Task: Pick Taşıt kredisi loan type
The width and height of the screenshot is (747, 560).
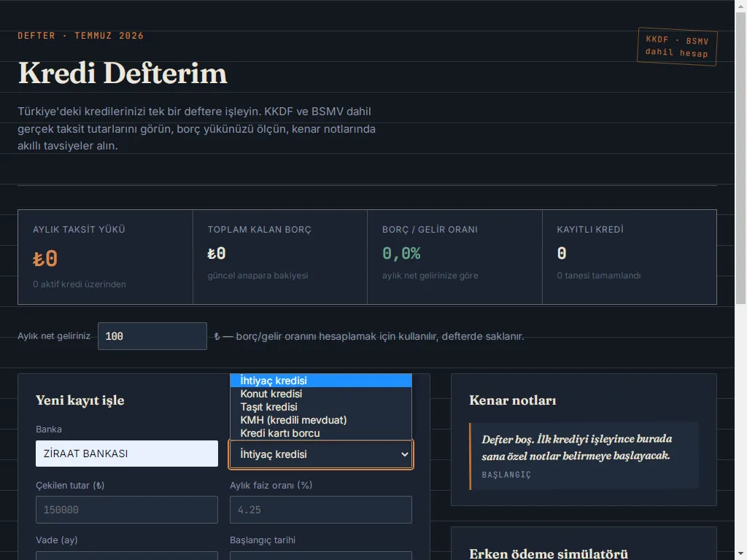Action: click(321, 407)
